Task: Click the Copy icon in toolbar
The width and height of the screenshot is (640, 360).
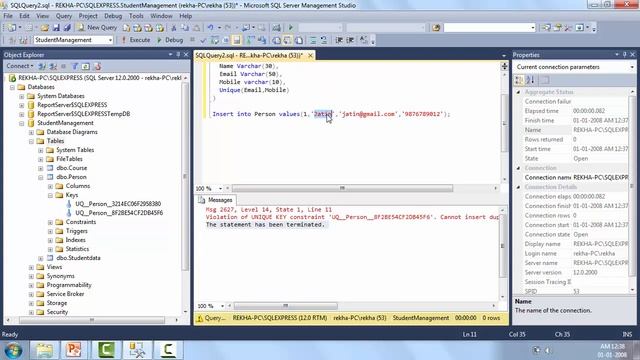Action: tap(185, 28)
